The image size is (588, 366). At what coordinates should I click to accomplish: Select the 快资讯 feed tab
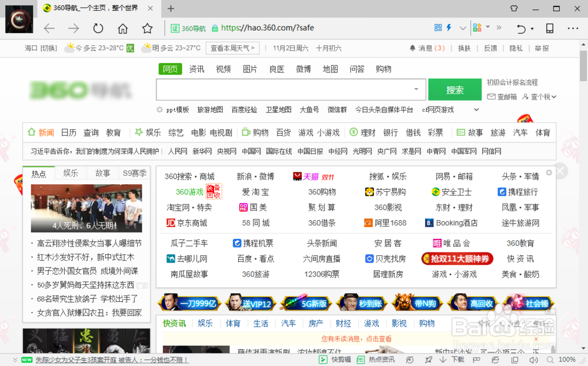click(x=175, y=323)
